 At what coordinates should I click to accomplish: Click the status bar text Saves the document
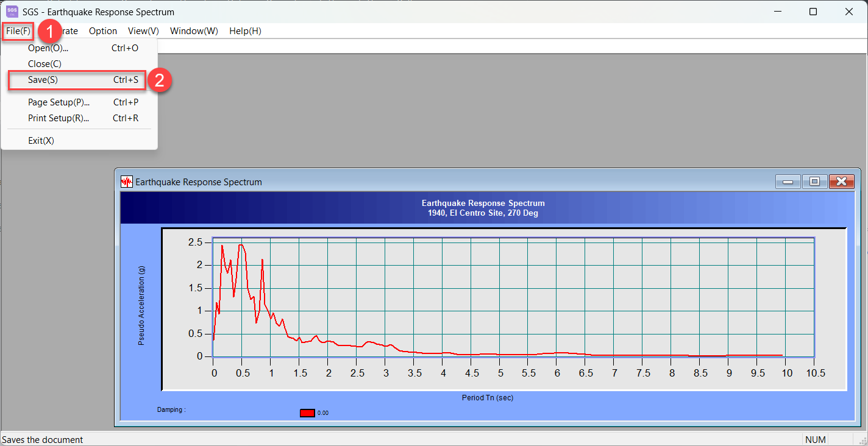point(43,439)
